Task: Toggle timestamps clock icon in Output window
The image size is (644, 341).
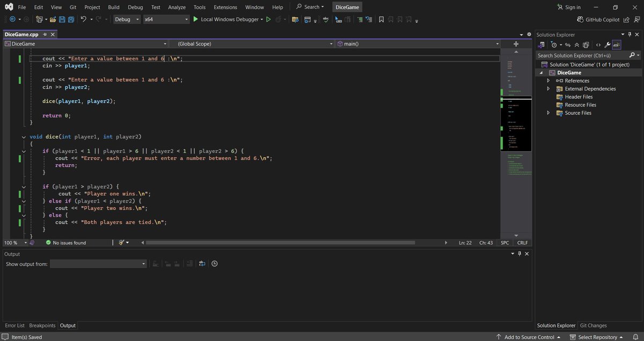Action: tap(215, 264)
